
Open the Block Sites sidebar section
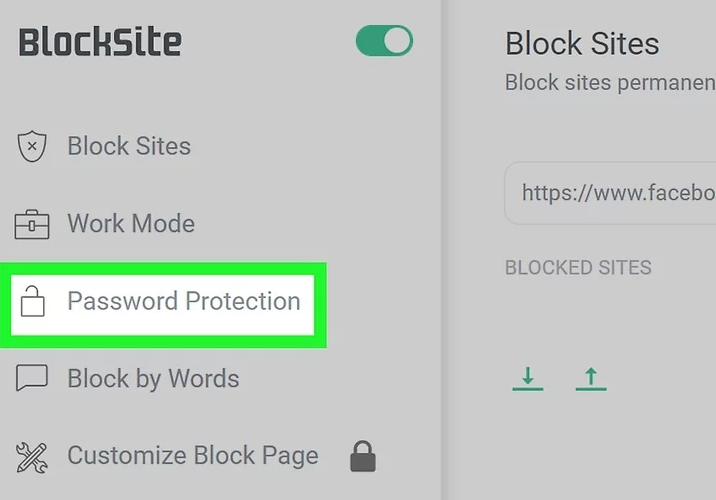point(128,146)
